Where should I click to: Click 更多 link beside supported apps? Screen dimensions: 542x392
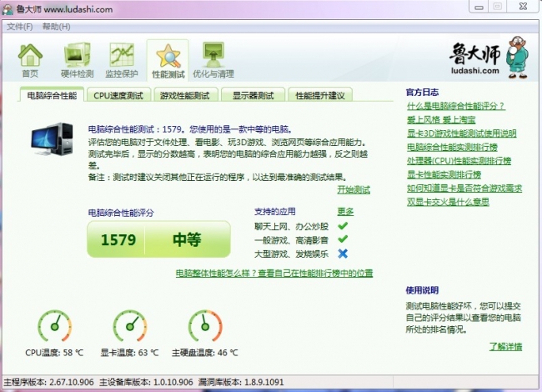(x=345, y=212)
